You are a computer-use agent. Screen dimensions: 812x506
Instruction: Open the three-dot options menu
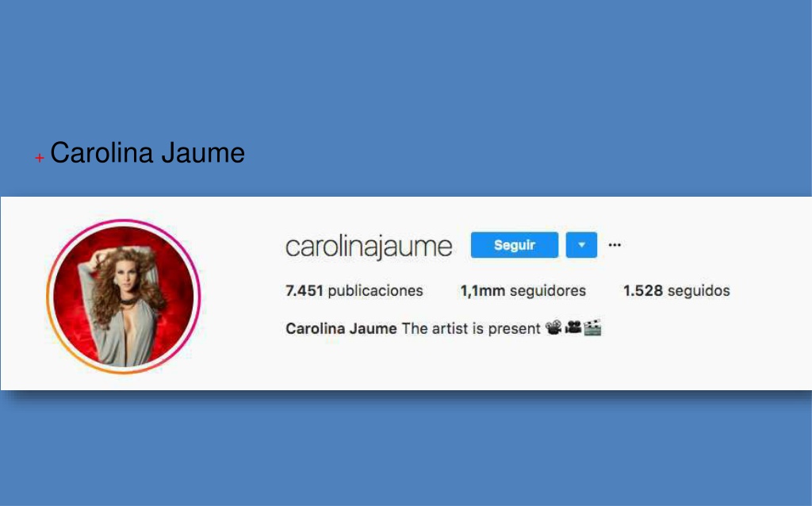pyautogui.click(x=615, y=245)
